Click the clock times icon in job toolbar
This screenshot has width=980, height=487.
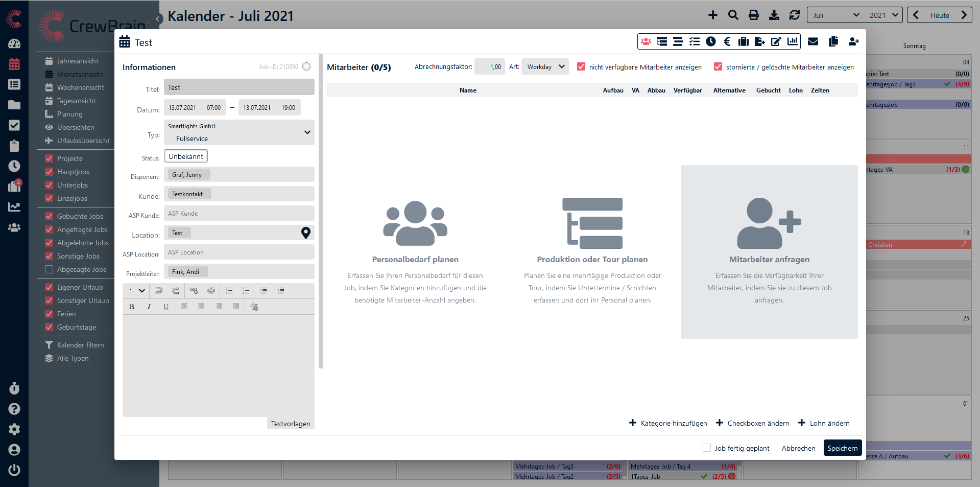[x=711, y=42]
